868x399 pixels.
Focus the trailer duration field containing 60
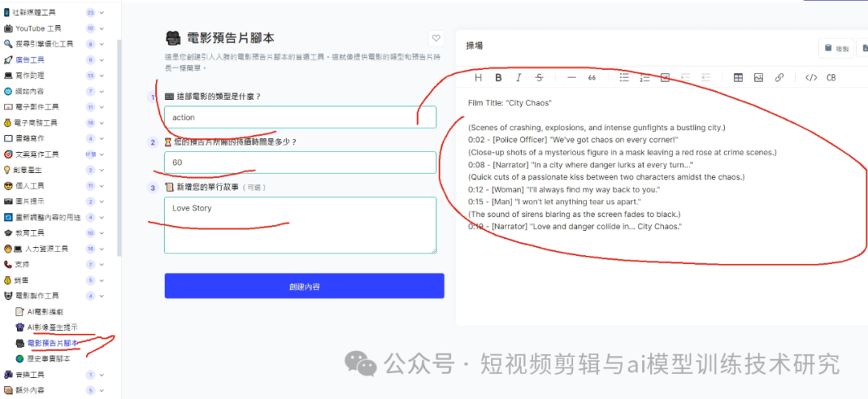300,162
